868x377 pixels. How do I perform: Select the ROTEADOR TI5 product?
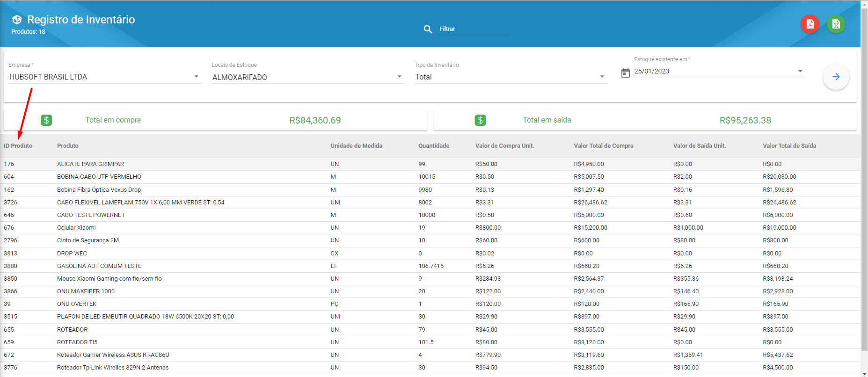[77, 342]
